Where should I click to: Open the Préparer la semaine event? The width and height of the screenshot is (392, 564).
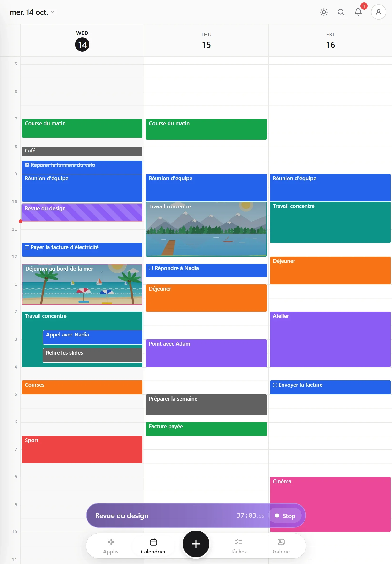206,404
